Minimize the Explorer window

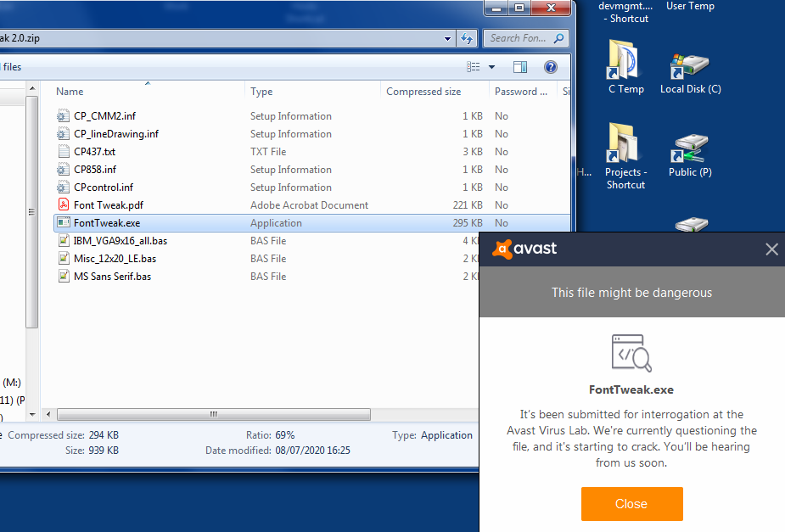[496, 8]
